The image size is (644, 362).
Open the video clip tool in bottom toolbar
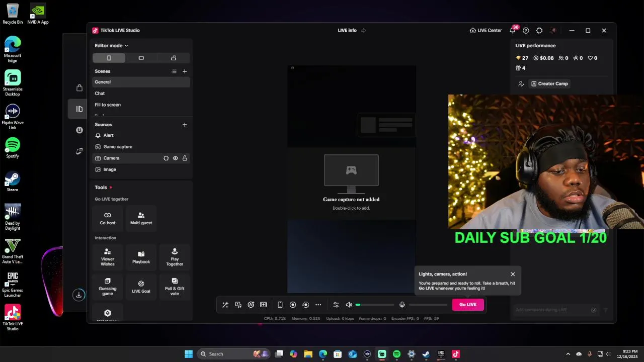pyautogui.click(x=263, y=305)
